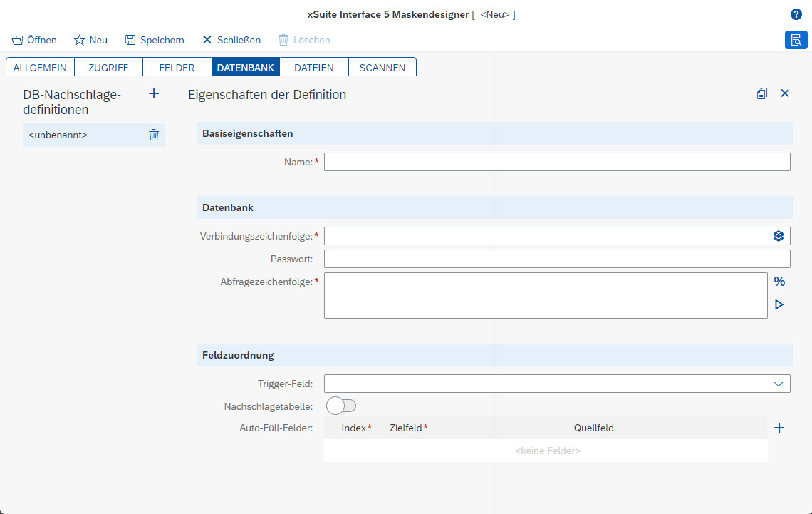Duplicate the definition using the copy icon
This screenshot has height=514, width=812.
(761, 93)
